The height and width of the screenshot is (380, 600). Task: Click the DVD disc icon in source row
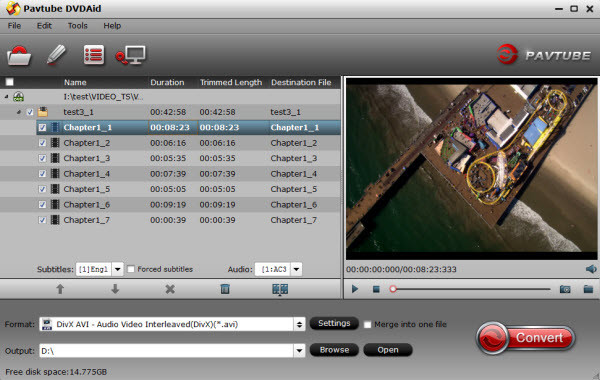coord(18,96)
